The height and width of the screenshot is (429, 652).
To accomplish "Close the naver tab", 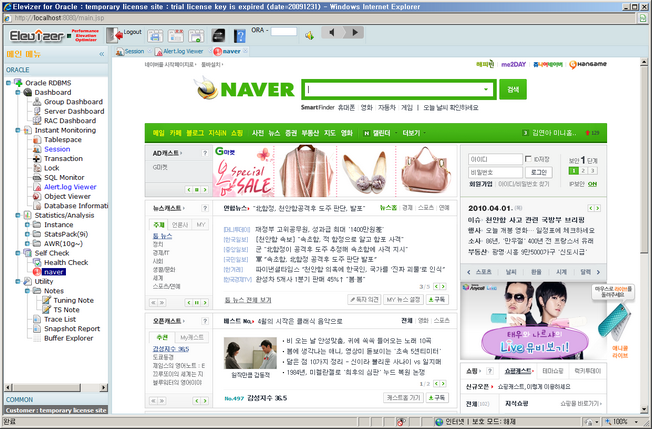I will [246, 51].
